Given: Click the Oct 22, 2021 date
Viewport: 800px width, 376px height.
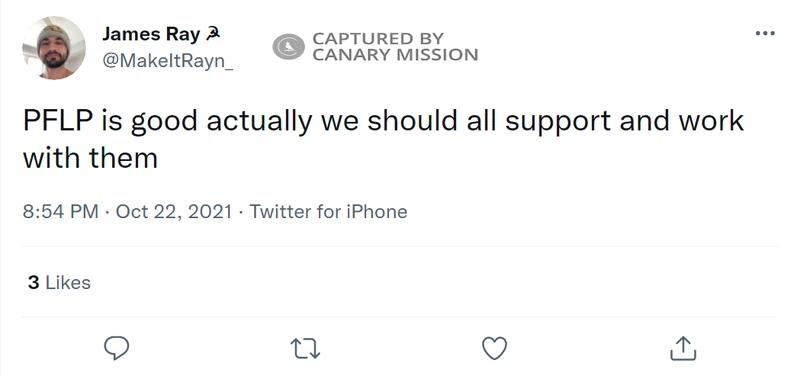Looking at the screenshot, I should point(174,211).
